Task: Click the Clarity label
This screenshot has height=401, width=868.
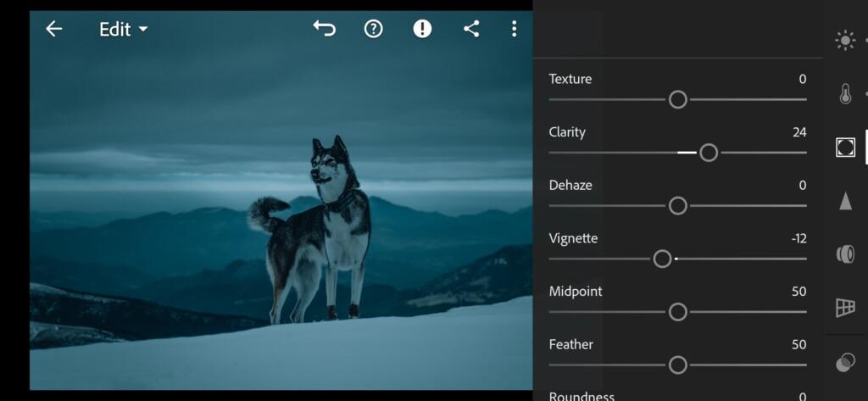Action: (x=567, y=132)
